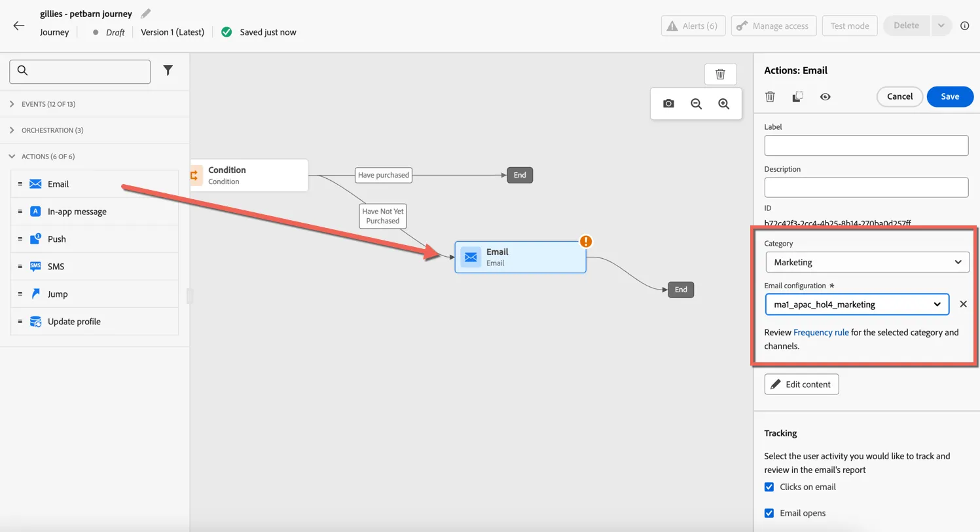Toggle the eye preview icon in Actions panel
The width and height of the screenshot is (980, 532).
pyautogui.click(x=825, y=96)
